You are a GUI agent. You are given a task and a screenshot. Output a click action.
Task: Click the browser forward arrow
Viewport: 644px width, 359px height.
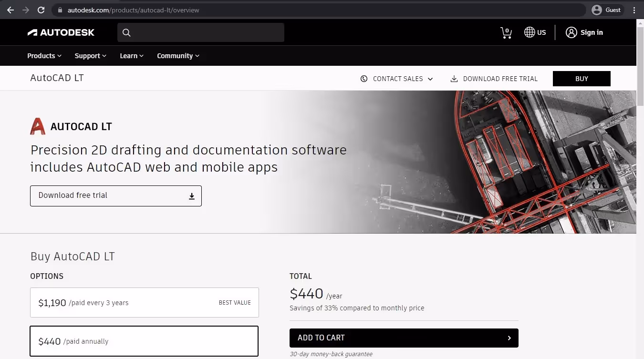click(x=26, y=10)
